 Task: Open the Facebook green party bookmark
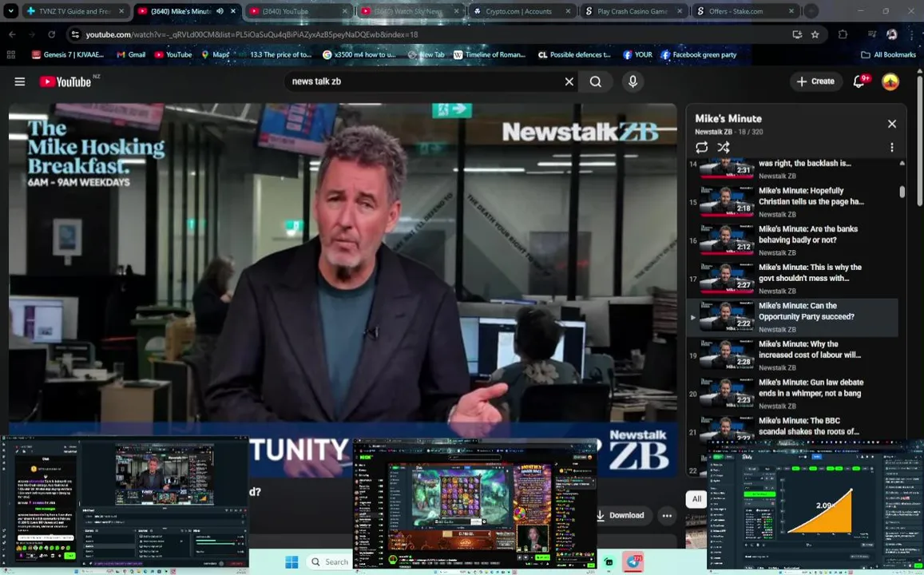coord(698,55)
